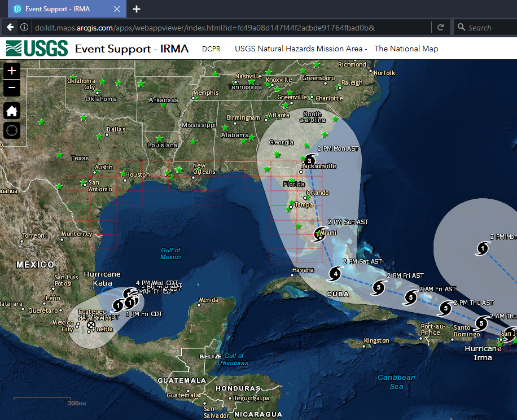Open the DCPR link

tap(211, 49)
